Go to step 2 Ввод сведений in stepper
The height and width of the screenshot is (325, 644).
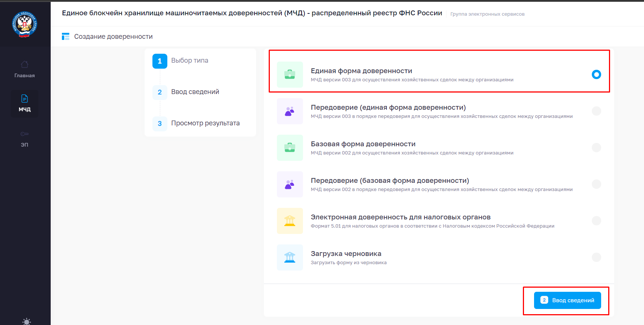[195, 92]
